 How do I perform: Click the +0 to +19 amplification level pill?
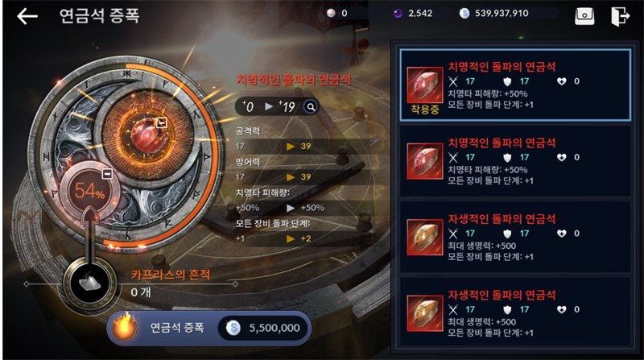(276, 107)
